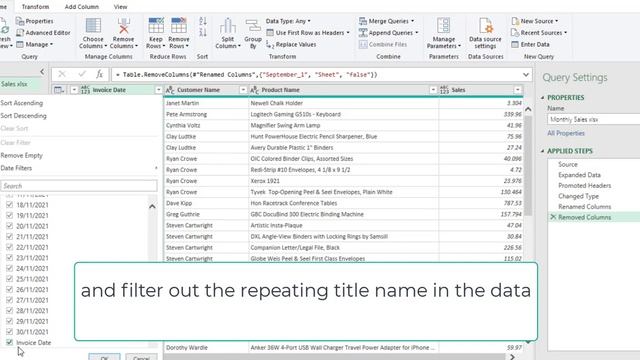
Task: Click the Keep Rows icon
Action: click(x=156, y=26)
